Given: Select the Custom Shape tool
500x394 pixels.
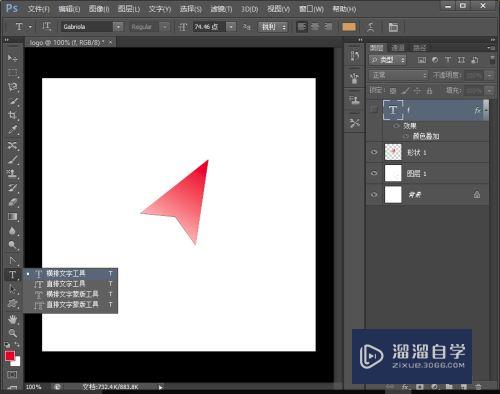Looking at the screenshot, I should coord(12,303).
